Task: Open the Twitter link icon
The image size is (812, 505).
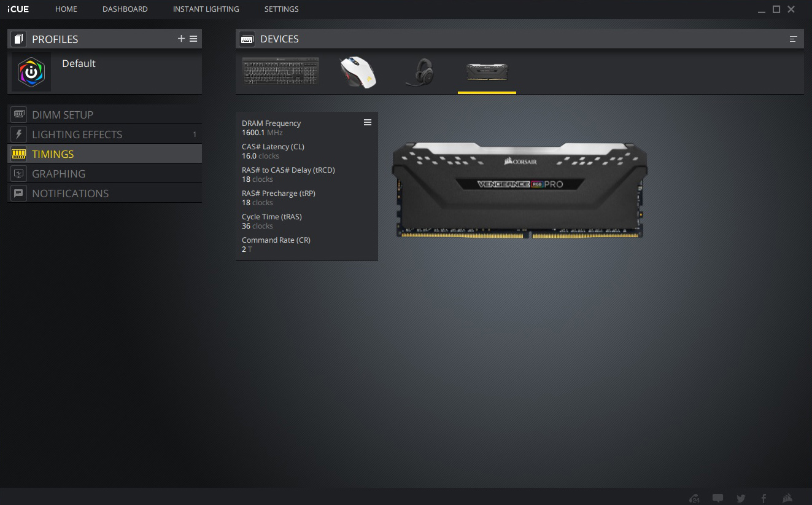Action: click(741, 498)
